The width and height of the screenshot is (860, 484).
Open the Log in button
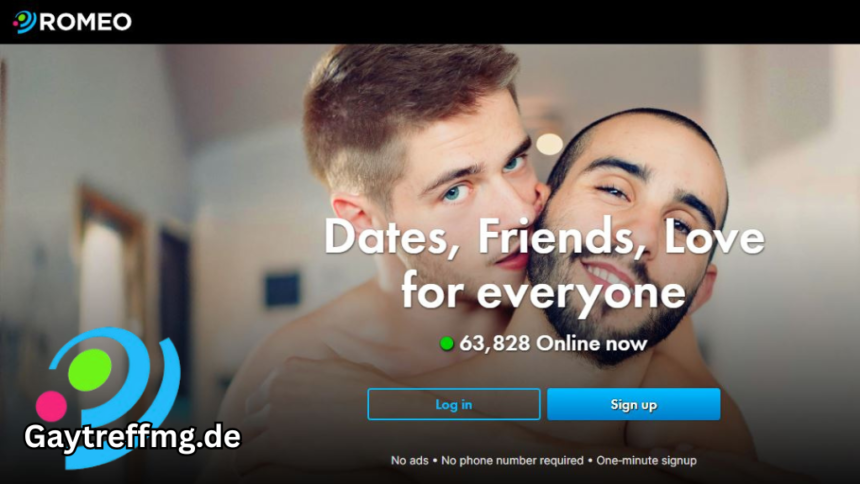point(454,404)
